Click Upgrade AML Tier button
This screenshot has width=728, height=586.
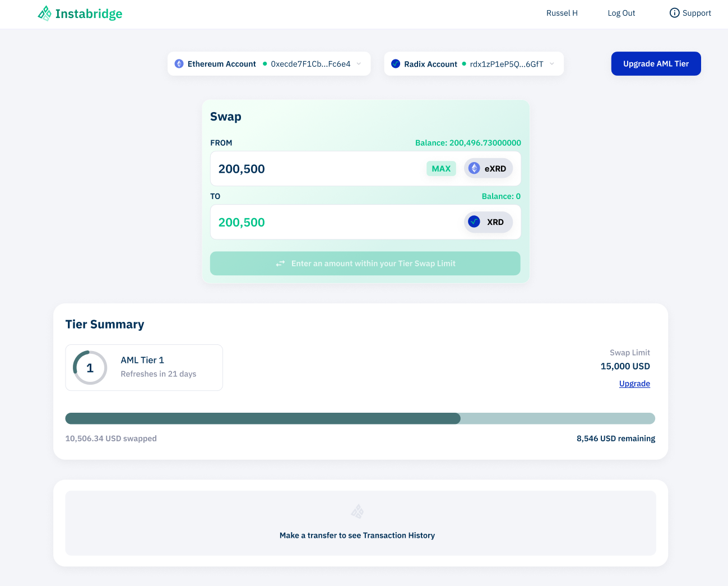coord(656,64)
